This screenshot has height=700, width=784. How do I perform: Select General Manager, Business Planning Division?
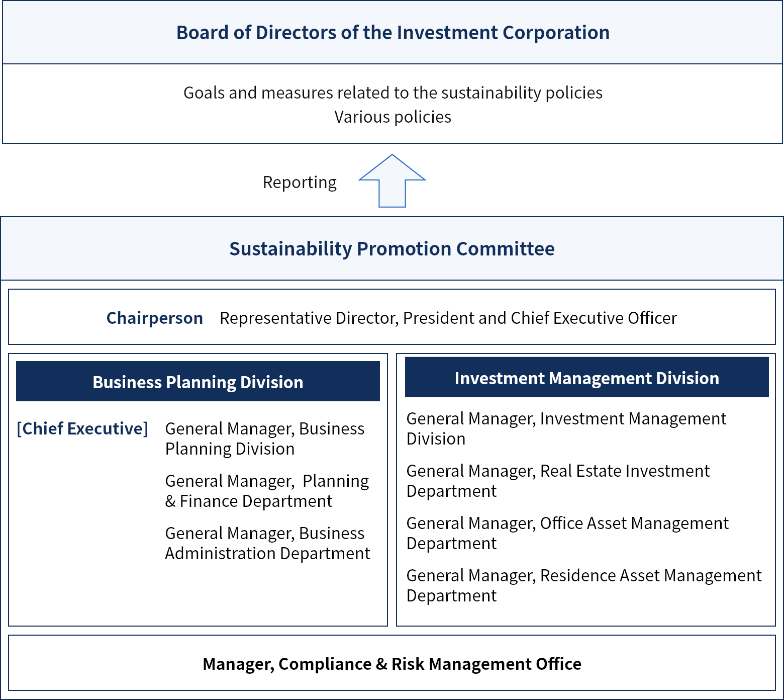pyautogui.click(x=265, y=439)
